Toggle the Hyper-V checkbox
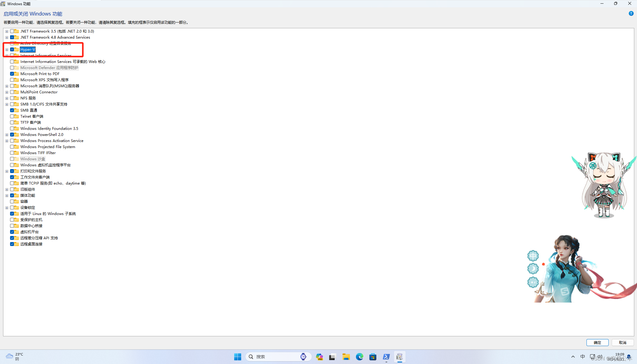Image resolution: width=637 pixels, height=364 pixels. click(12, 50)
